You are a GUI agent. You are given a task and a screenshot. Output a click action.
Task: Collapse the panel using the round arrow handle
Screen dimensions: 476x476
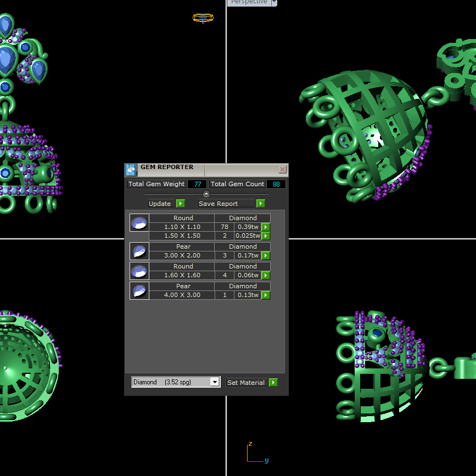tap(206, 194)
